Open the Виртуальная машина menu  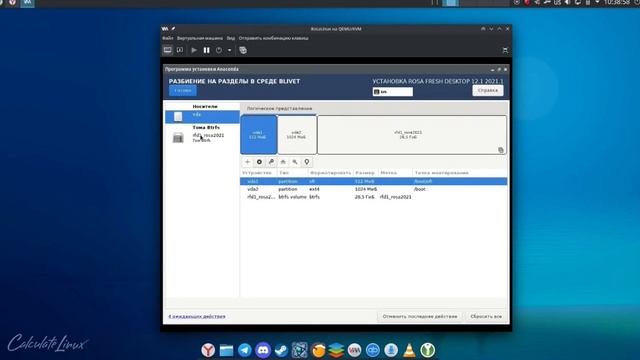(x=200, y=38)
